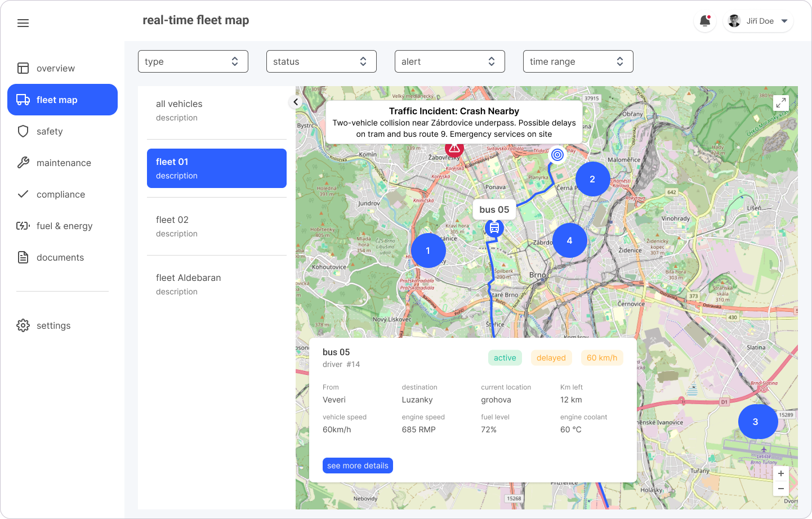
Task: Expand the time range dropdown
Action: 578,61
